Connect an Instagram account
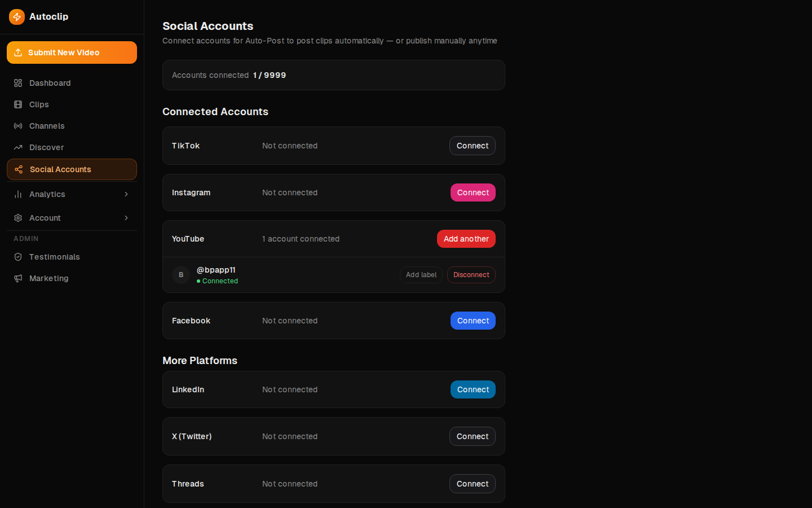 point(473,192)
